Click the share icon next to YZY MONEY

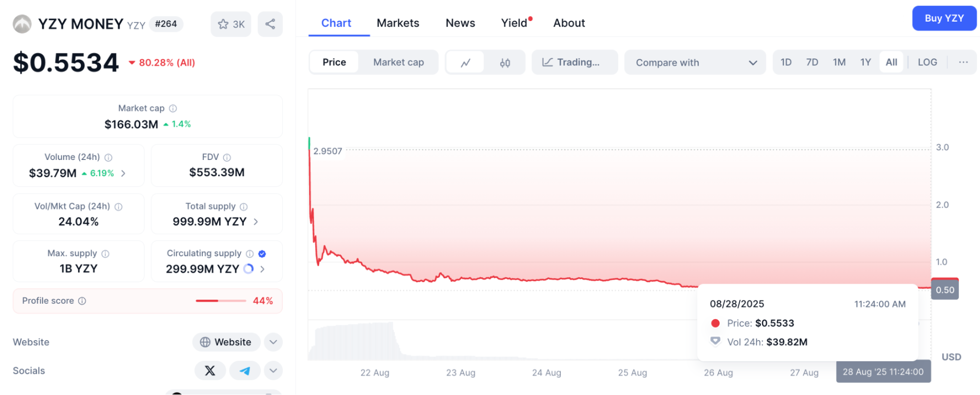click(x=270, y=24)
